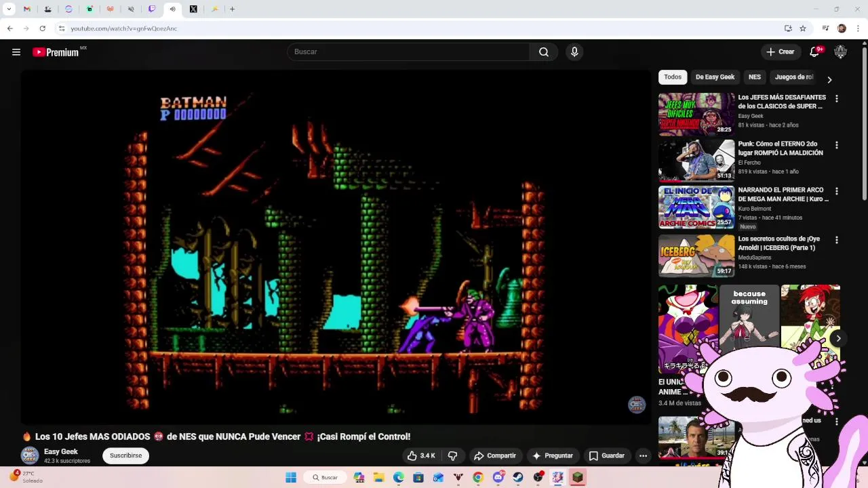Screen dimensions: 868x488
Task: Open options for Los JEFES MÁS DESAFIANTES
Action: (x=836, y=99)
